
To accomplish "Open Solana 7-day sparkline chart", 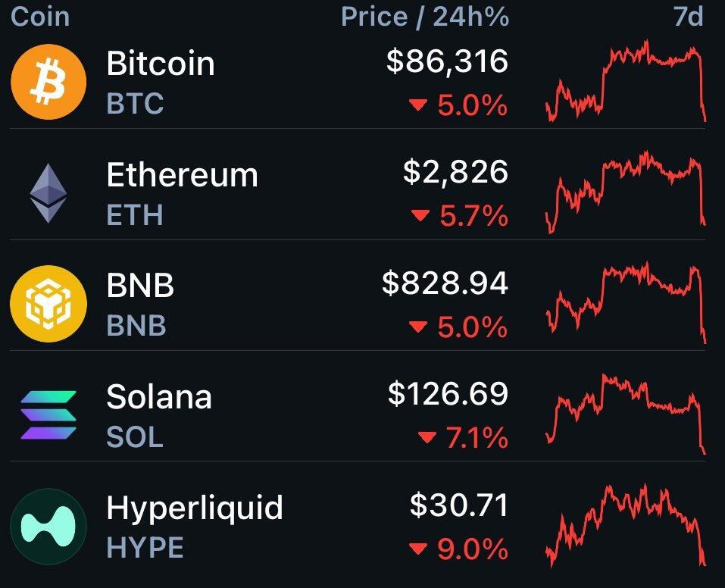I will (626, 414).
